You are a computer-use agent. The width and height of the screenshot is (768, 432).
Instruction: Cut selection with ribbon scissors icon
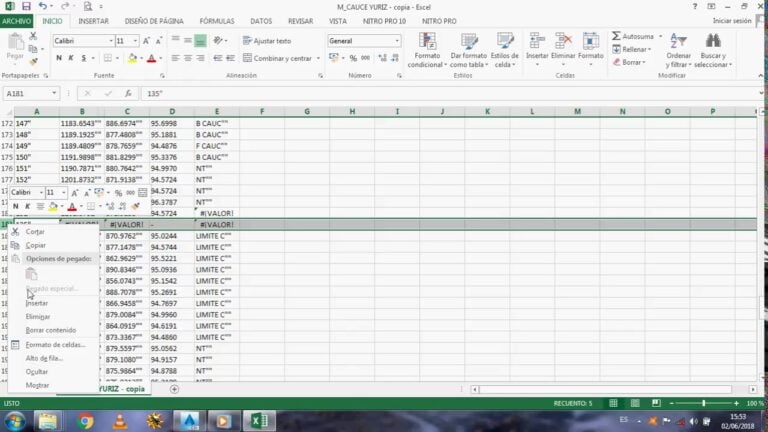[x=33, y=36]
